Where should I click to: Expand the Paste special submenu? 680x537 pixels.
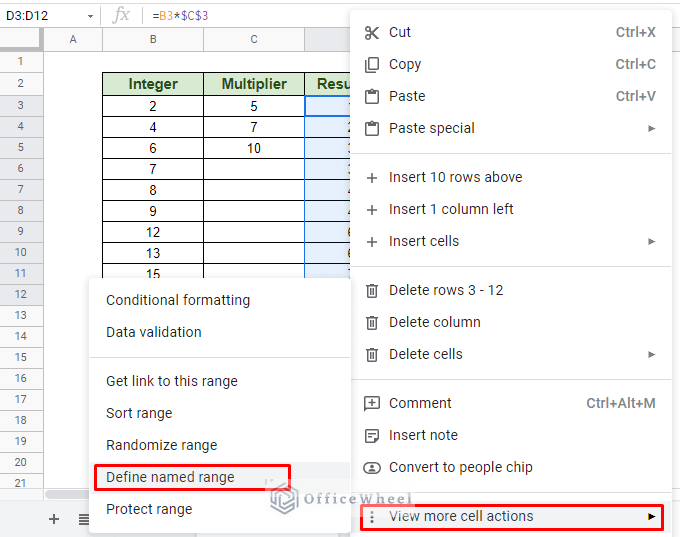[652, 128]
